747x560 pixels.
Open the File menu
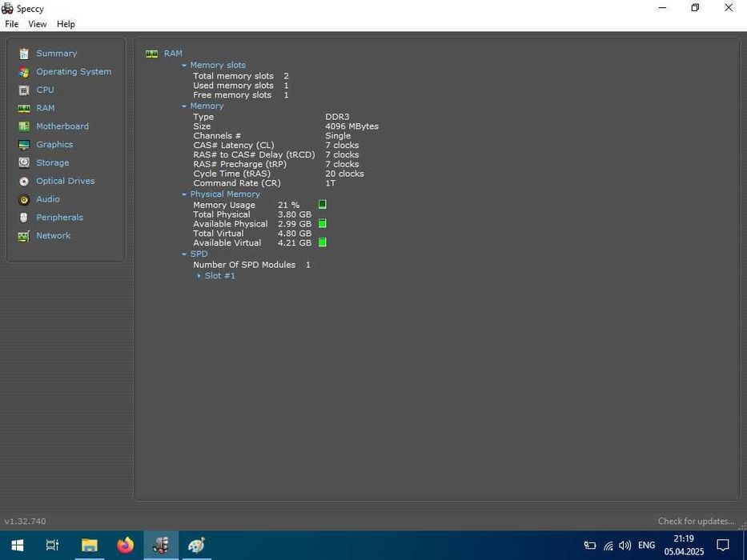11,24
